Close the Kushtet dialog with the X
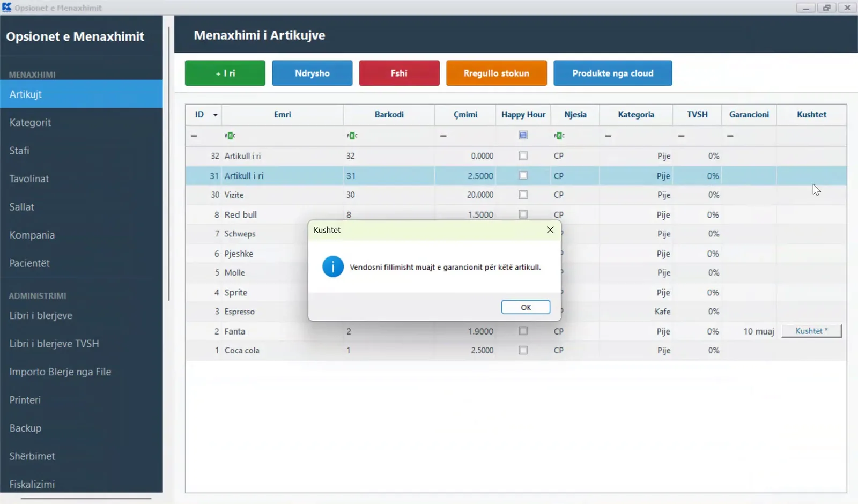This screenshot has width=858, height=504. point(550,229)
